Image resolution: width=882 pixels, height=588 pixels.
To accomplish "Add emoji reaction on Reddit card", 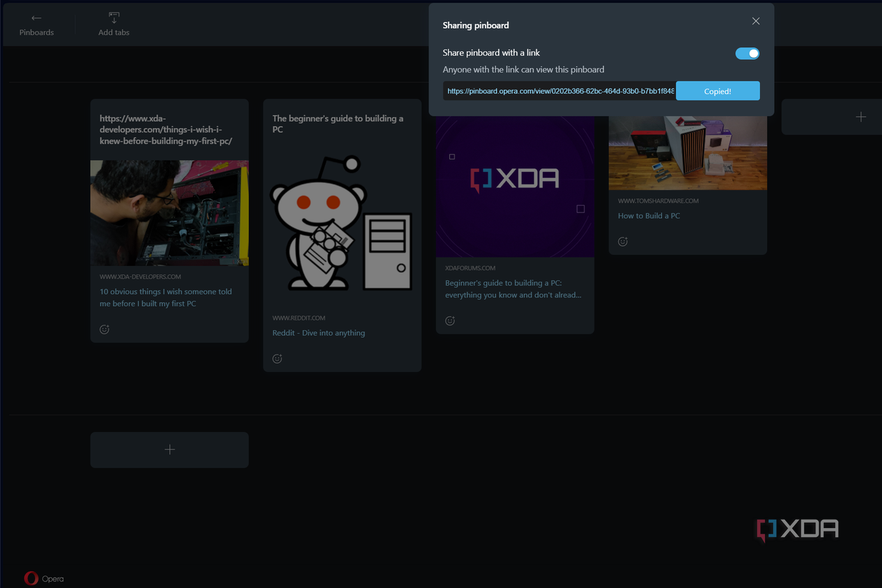I will 277,359.
